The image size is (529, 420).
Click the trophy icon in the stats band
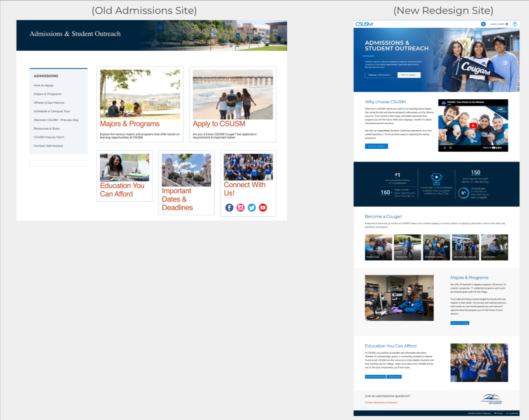tap(436, 178)
